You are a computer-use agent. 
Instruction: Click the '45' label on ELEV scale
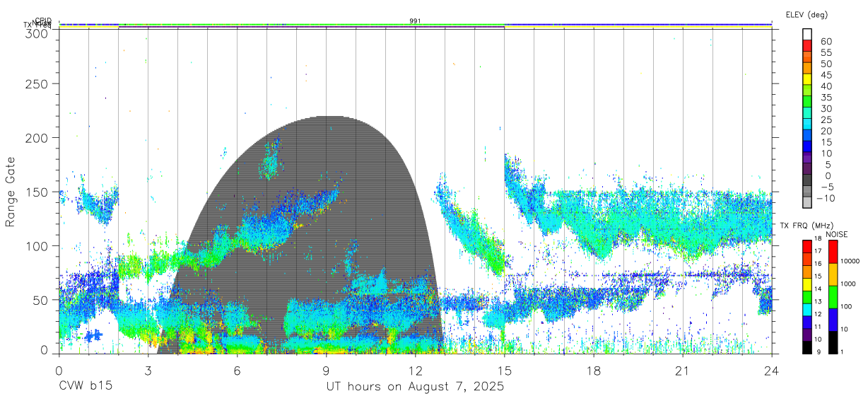pyautogui.click(x=826, y=75)
